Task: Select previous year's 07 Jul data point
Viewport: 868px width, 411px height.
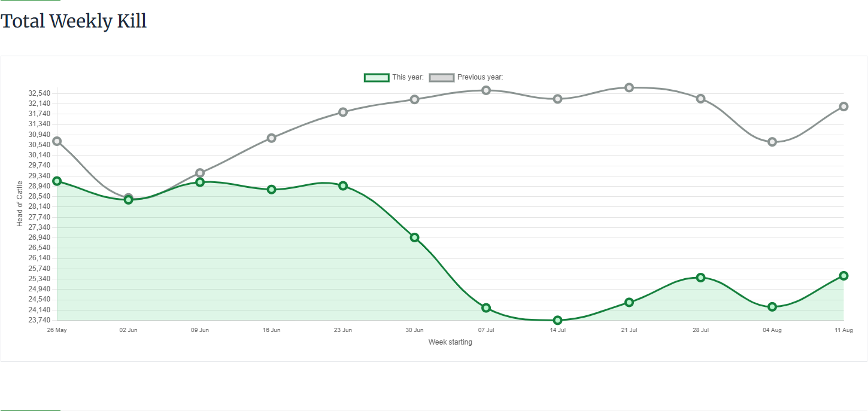Action: (486, 90)
